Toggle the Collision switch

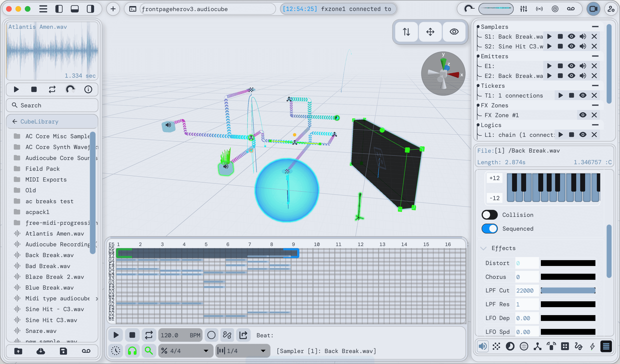coord(489,215)
